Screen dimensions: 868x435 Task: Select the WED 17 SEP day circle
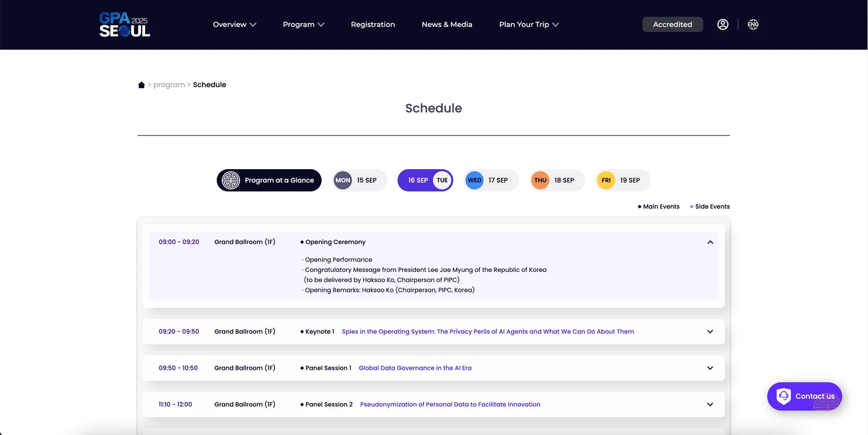[x=474, y=180]
